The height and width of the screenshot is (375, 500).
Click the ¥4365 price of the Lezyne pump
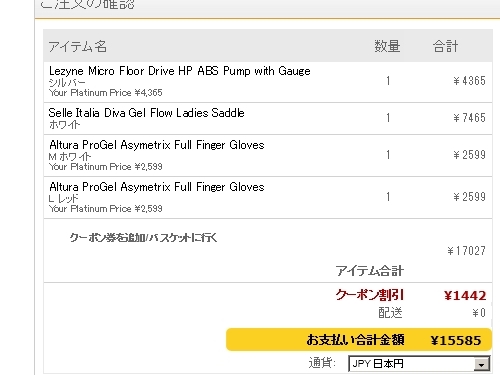point(469,81)
